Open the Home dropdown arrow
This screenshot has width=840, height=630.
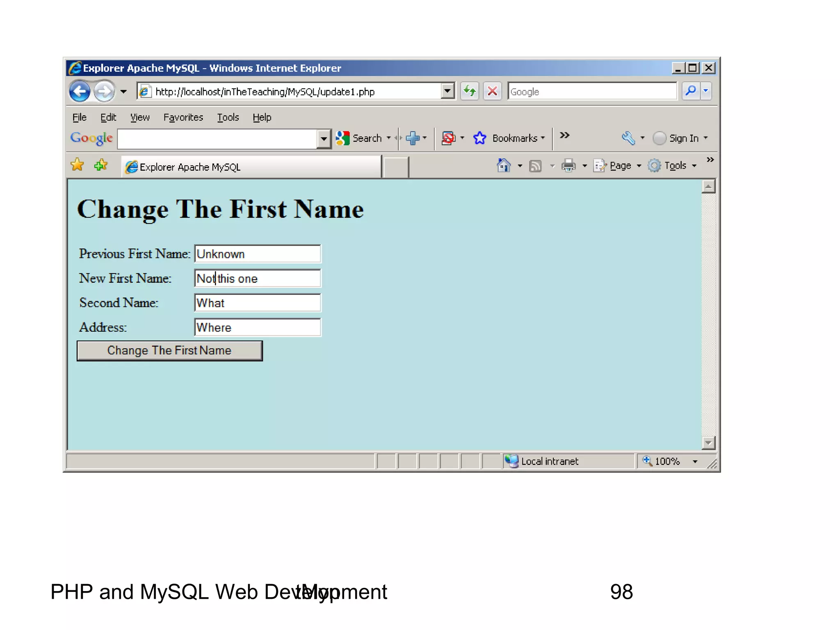click(520, 166)
